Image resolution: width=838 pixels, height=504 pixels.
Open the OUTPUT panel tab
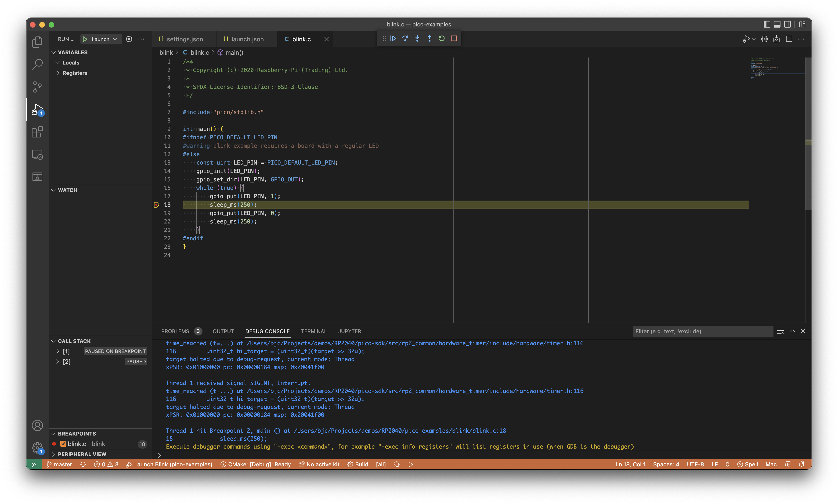tap(223, 331)
